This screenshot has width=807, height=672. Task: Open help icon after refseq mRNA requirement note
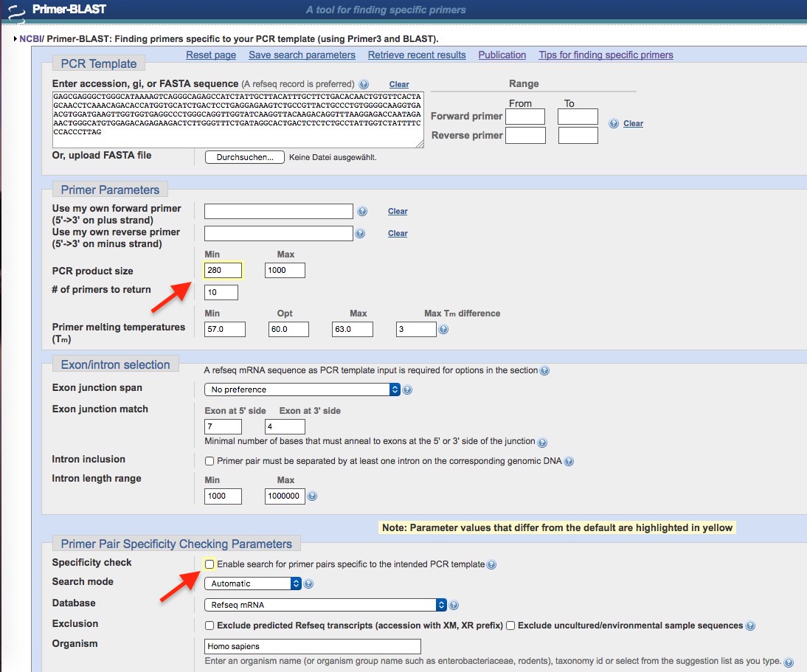(544, 370)
